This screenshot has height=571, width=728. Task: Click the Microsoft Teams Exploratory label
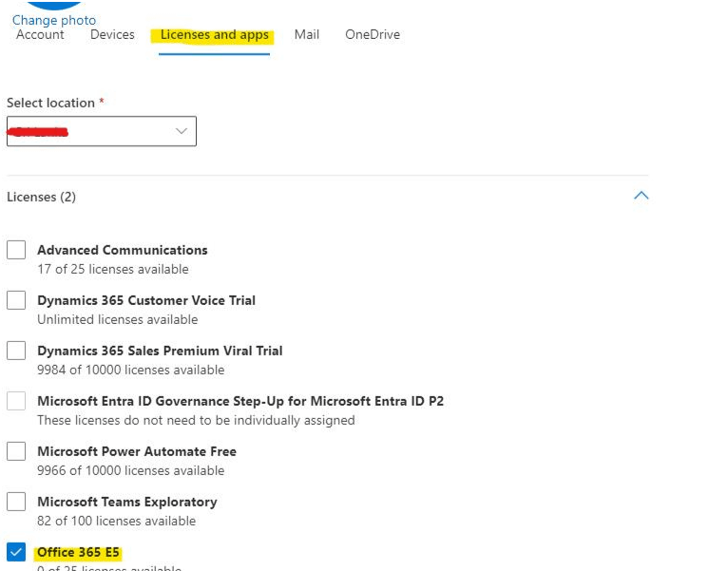point(127,502)
